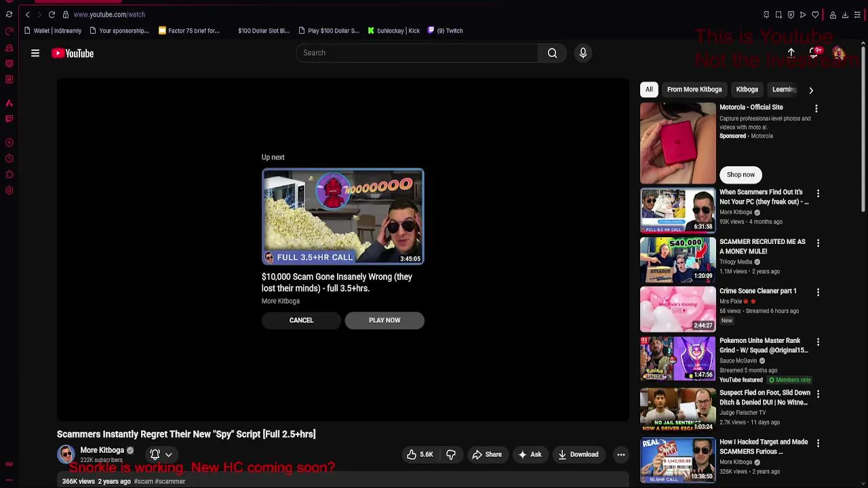Click the browser address bar URL
The height and width of the screenshot is (488, 868).
pyautogui.click(x=109, y=14)
